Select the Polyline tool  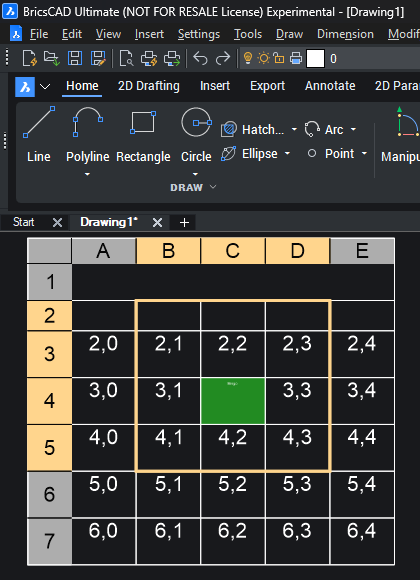88,135
